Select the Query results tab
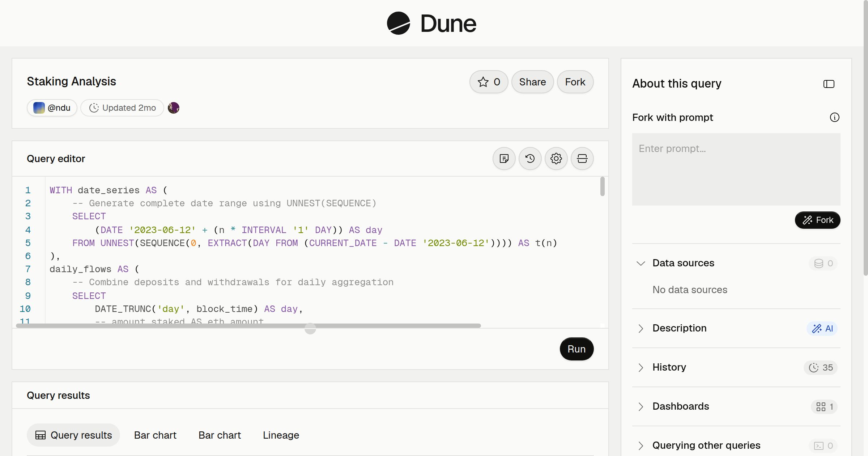 pyautogui.click(x=73, y=435)
